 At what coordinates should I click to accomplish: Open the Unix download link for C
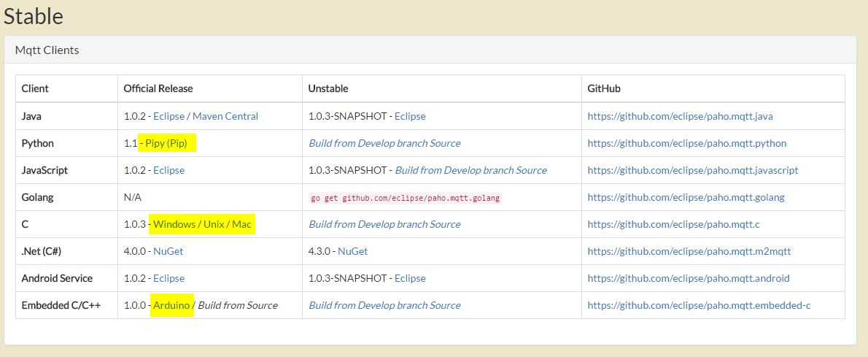pos(214,224)
